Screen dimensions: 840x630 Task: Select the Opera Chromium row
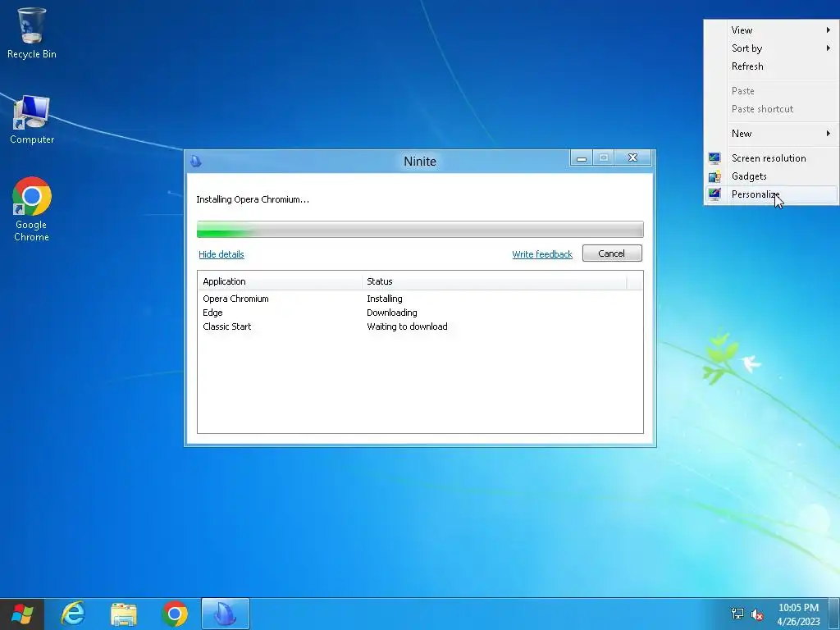[420, 299]
